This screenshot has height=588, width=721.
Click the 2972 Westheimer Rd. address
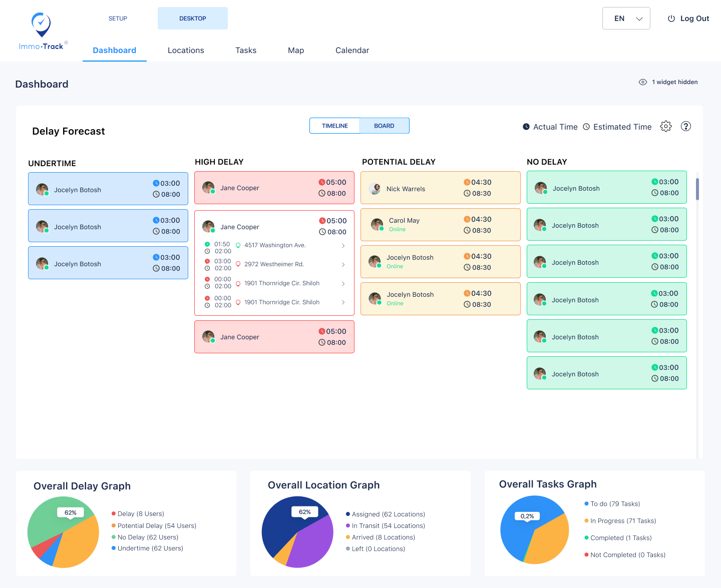pos(274,264)
